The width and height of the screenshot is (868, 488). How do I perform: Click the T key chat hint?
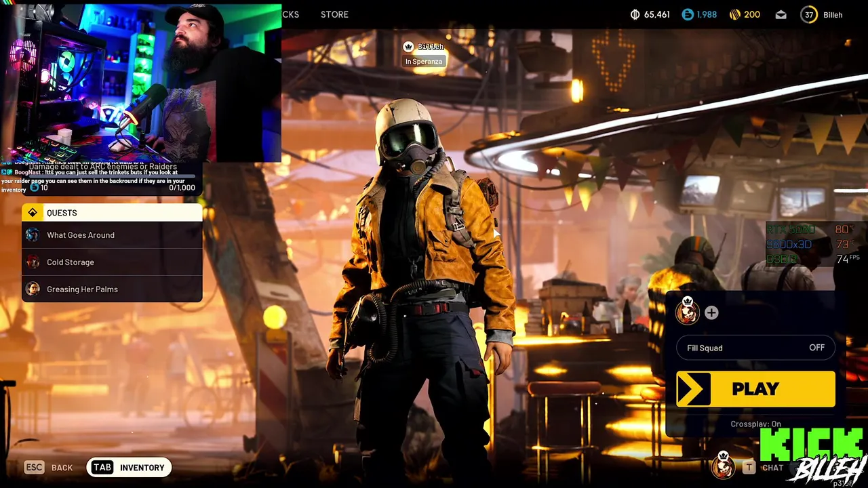749,467
